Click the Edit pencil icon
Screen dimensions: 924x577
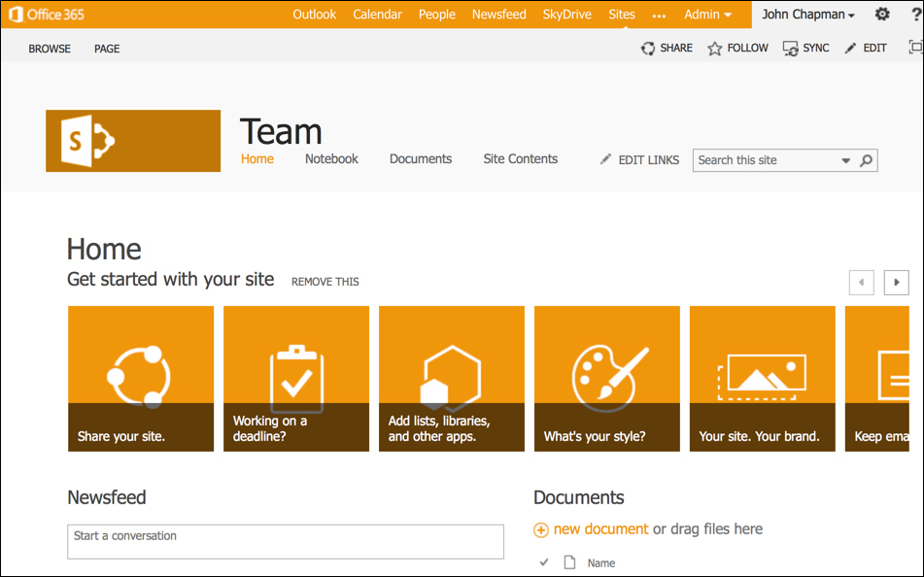pos(851,49)
